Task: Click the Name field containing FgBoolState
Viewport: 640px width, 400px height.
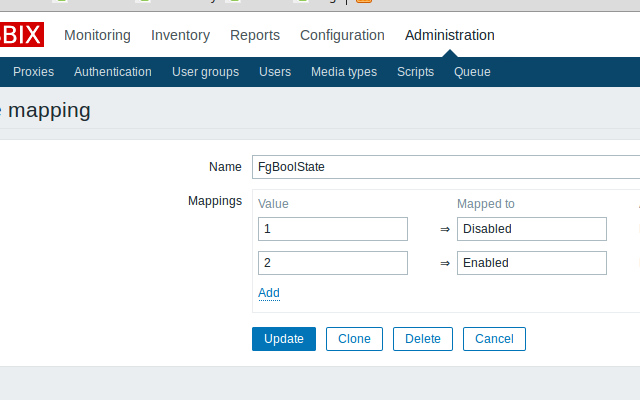Action: 445,167
